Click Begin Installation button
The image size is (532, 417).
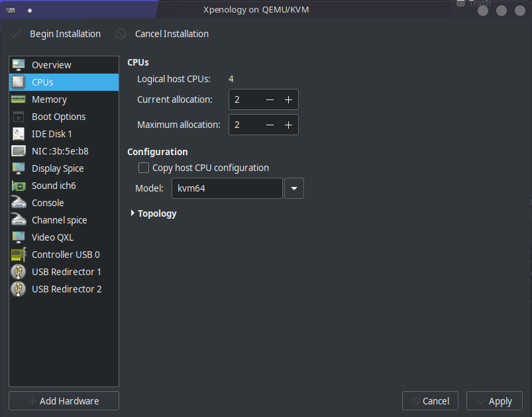pos(56,34)
